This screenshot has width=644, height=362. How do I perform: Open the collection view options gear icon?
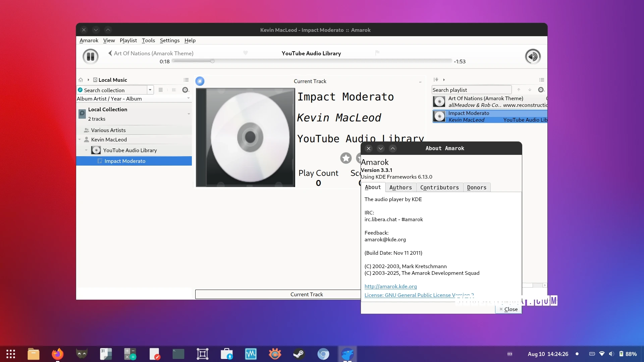[x=185, y=90]
